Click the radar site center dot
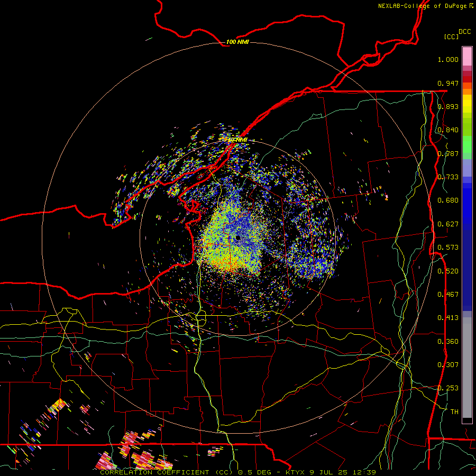This screenshot has height=476, width=476. coord(237,237)
